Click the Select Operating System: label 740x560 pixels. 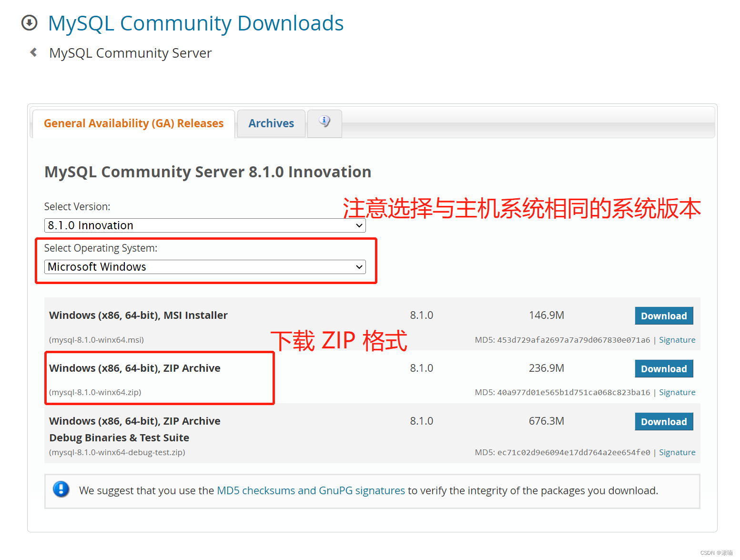click(x=101, y=248)
